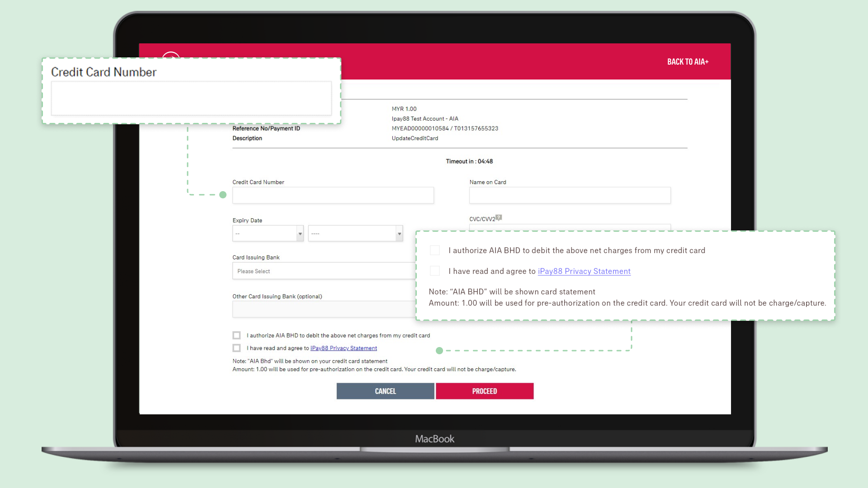Check the second authorization checkbox on screen
This screenshot has height=488, width=868.
click(237, 348)
